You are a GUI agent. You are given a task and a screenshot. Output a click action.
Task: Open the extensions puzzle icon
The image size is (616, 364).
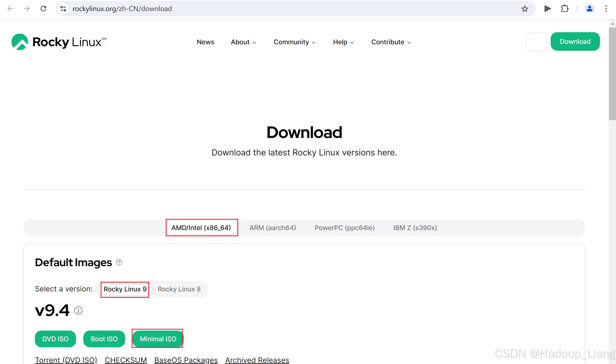click(565, 9)
